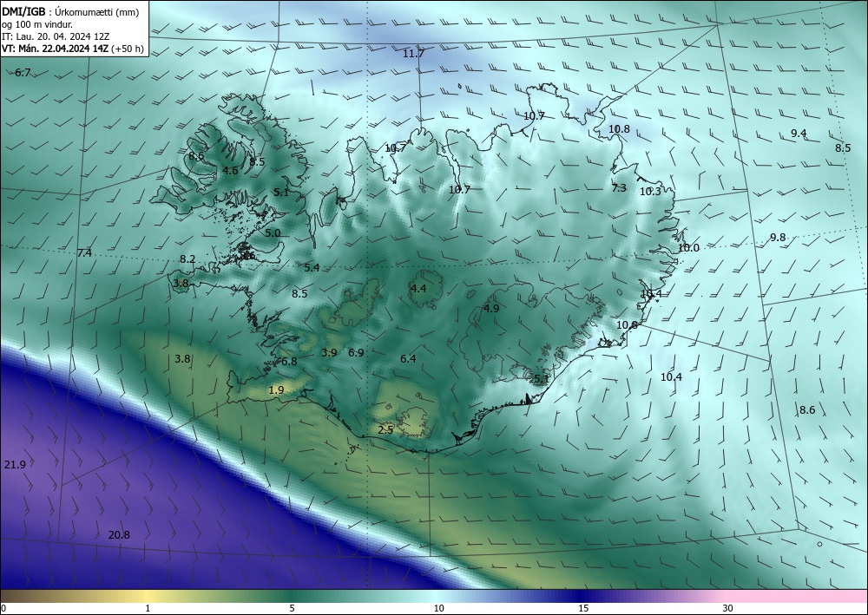Click the title text 'DMI/IGB : Úrkomumætti (mm)'

[70, 12]
